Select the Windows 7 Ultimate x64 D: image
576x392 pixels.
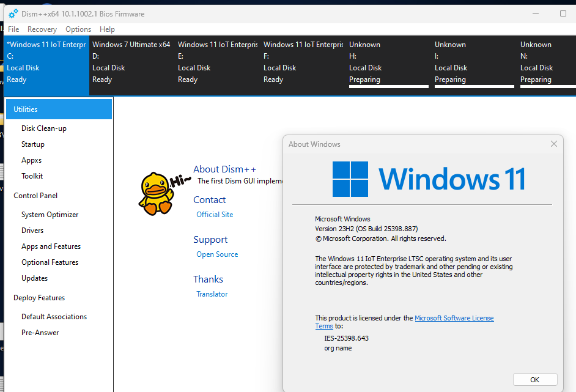point(132,65)
